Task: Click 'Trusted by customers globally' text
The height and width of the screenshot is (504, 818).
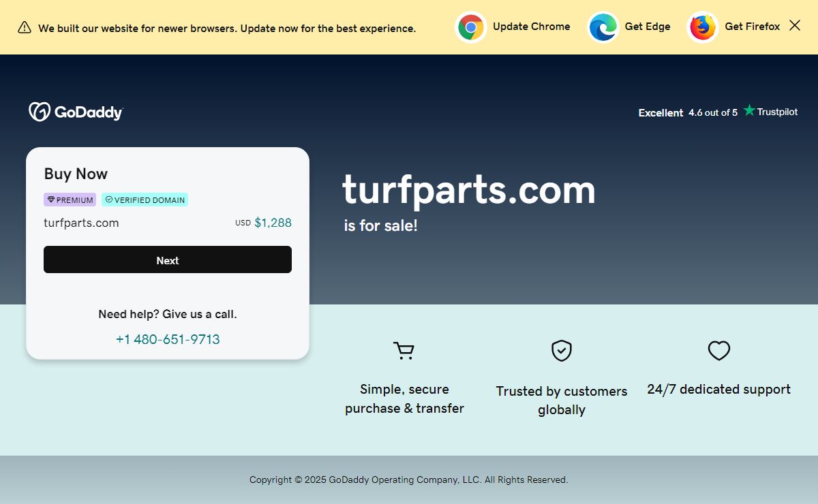Action: pos(562,400)
